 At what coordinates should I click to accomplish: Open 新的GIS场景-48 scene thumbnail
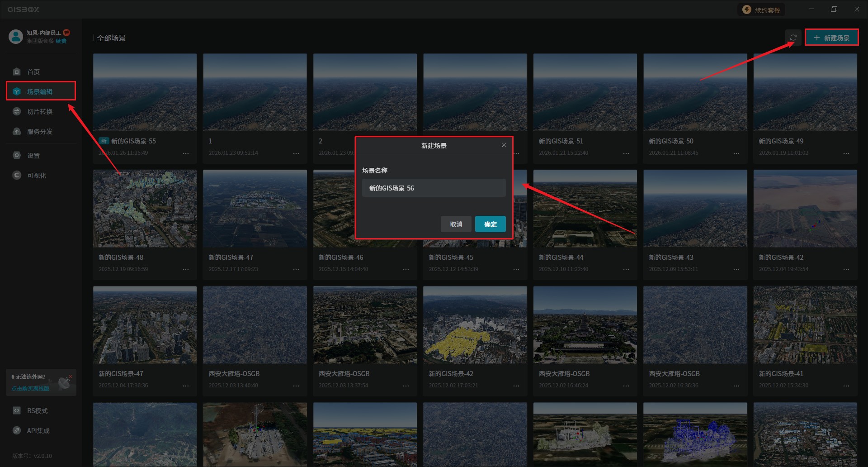click(145, 209)
